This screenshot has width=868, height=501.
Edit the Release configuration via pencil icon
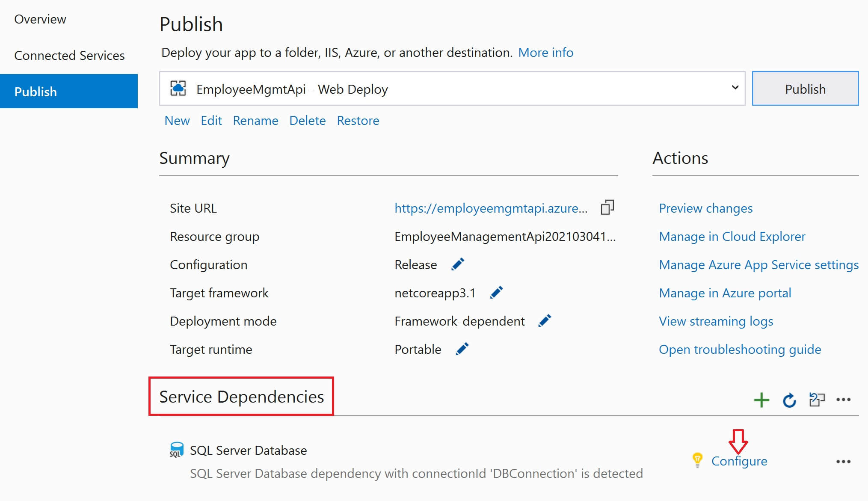pos(458,264)
